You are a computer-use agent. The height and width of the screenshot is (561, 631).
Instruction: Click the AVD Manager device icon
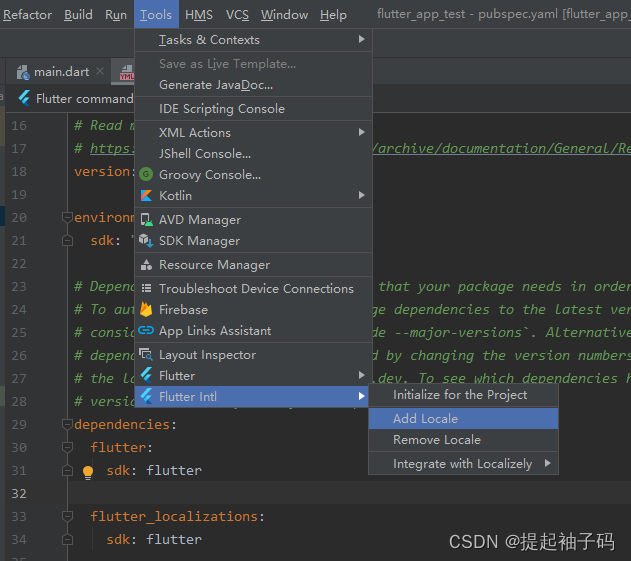coord(146,220)
